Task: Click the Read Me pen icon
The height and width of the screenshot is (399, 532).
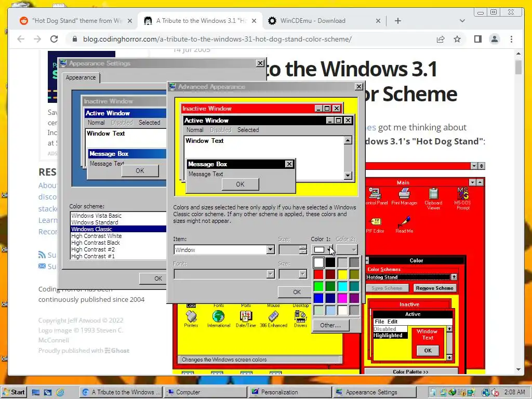Action: (x=404, y=224)
